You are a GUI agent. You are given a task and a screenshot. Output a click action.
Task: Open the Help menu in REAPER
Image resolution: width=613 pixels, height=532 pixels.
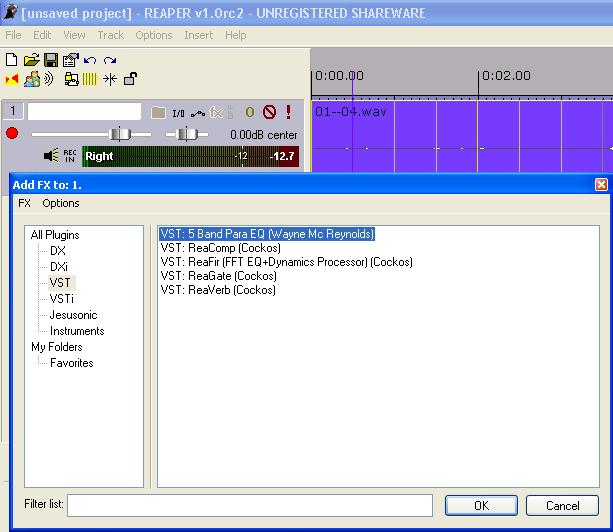(236, 35)
